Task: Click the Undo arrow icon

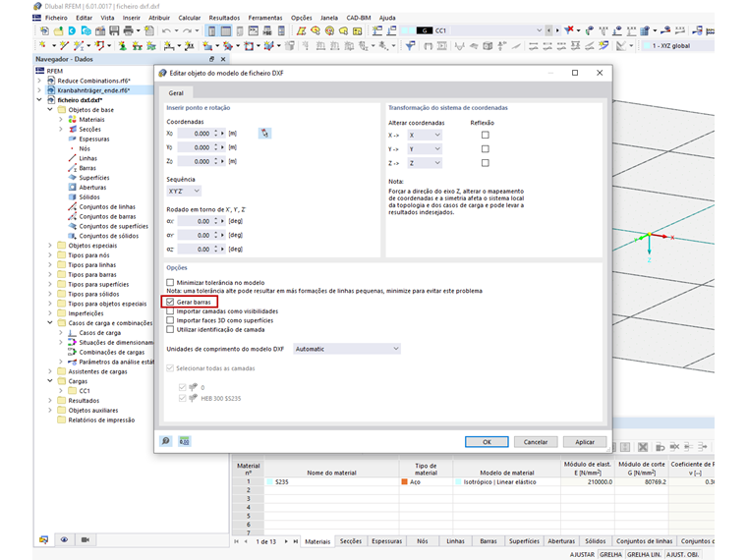Action: [166, 31]
